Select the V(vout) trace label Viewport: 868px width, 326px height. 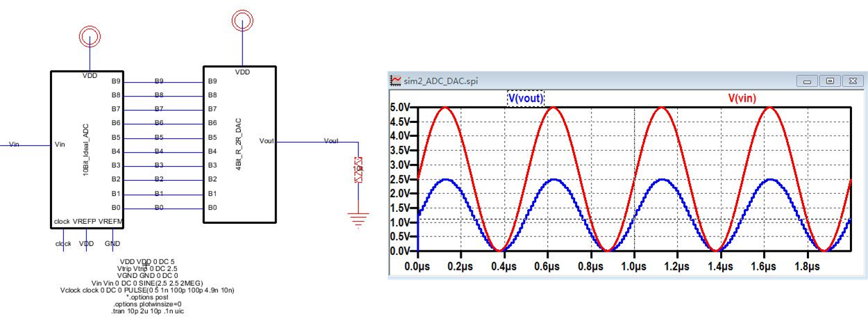point(526,99)
